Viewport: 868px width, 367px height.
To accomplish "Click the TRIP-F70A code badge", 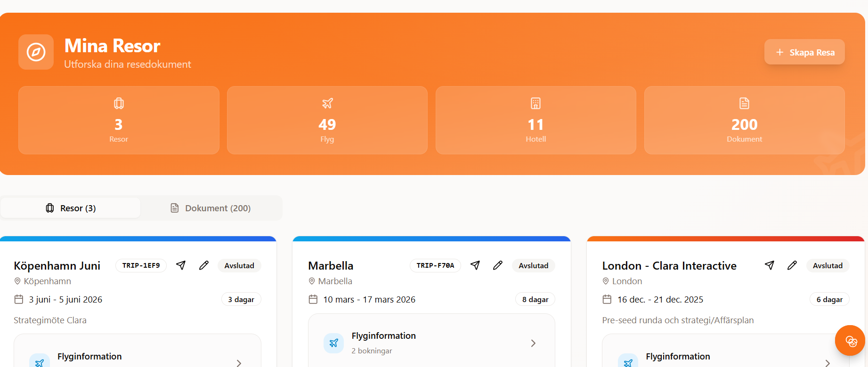I will [436, 265].
